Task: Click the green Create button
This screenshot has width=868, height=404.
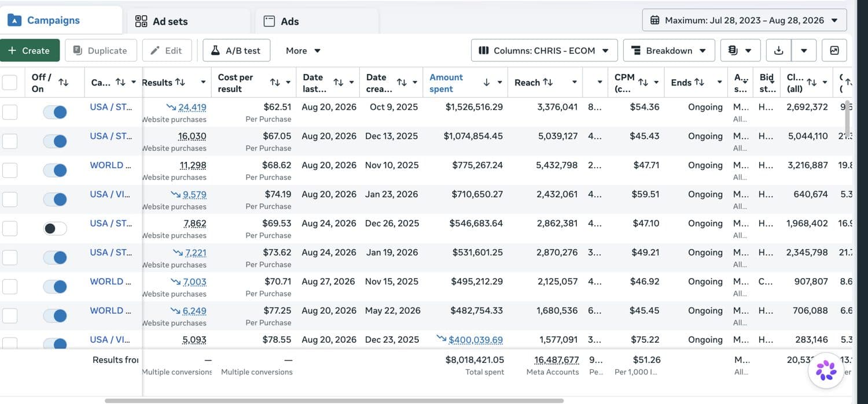Action: 30,50
